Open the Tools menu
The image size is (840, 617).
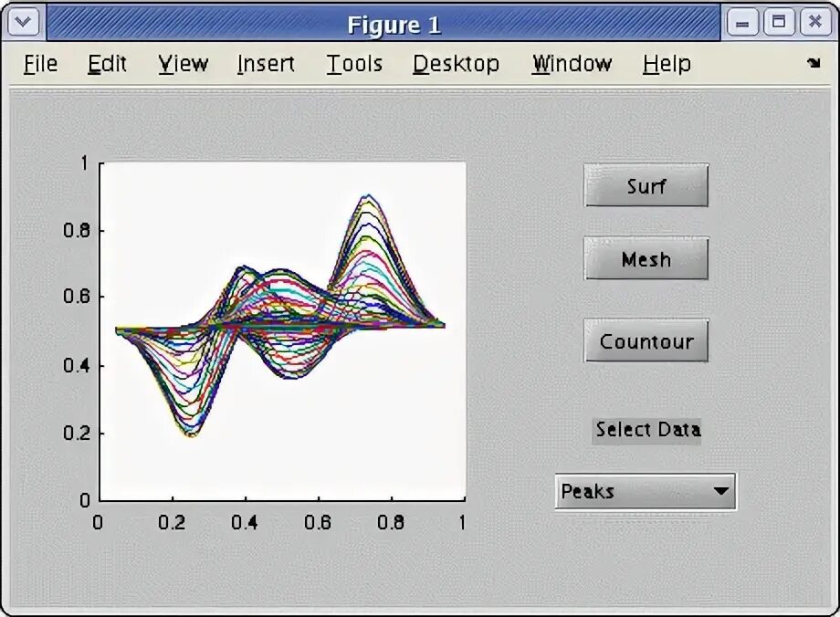point(354,64)
